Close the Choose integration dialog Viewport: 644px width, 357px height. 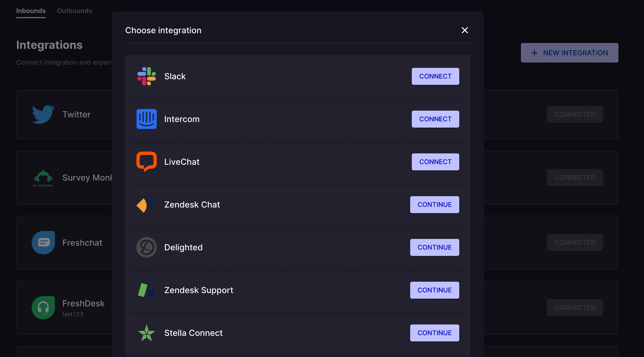464,30
